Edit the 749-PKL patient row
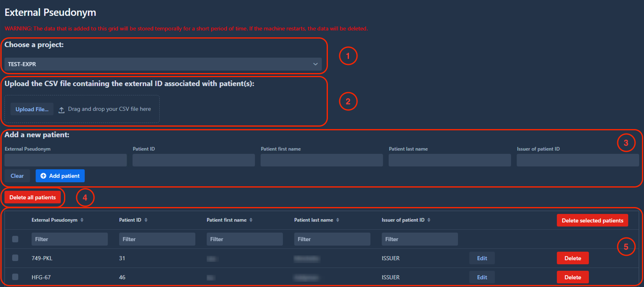644x287 pixels. pos(482,258)
